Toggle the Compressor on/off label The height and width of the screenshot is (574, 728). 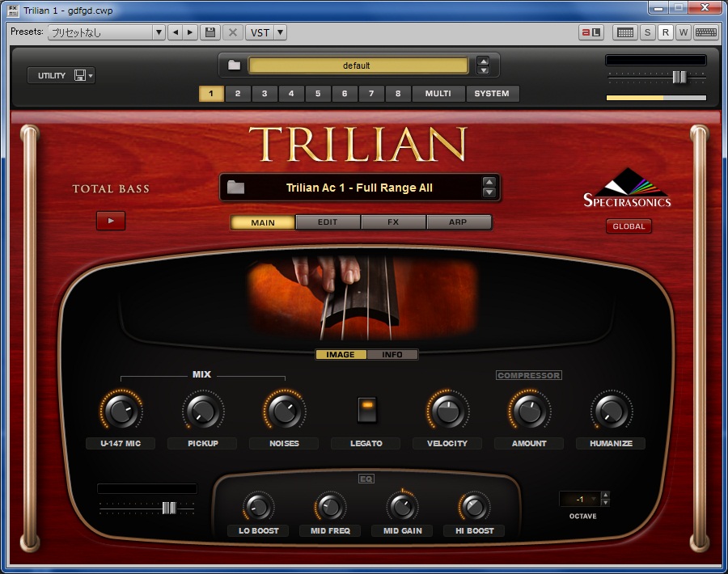(x=529, y=375)
